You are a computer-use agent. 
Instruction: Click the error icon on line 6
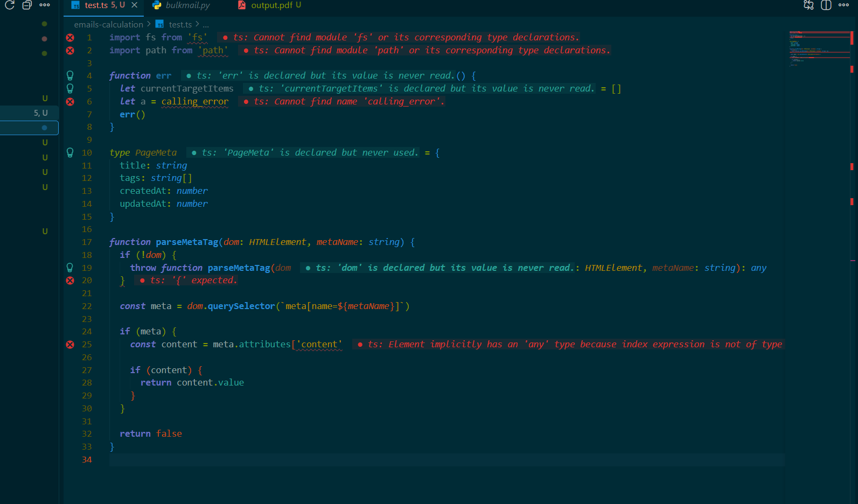pos(70,102)
